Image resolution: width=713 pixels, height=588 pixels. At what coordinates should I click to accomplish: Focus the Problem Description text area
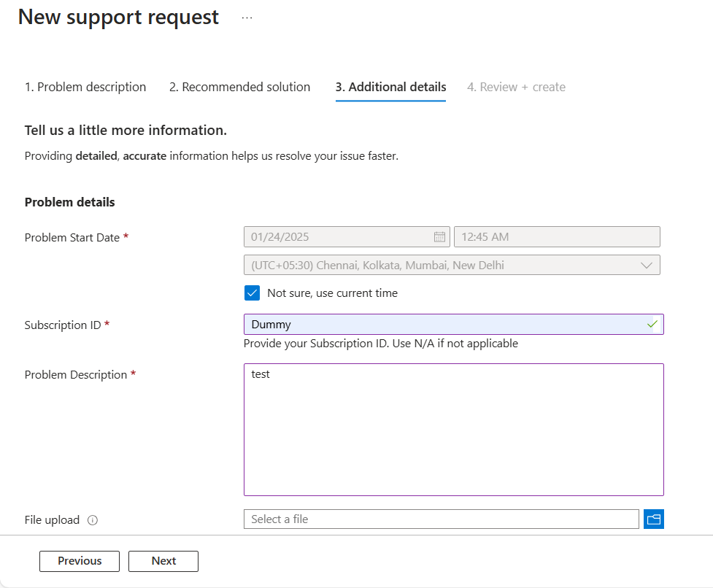[453, 430]
